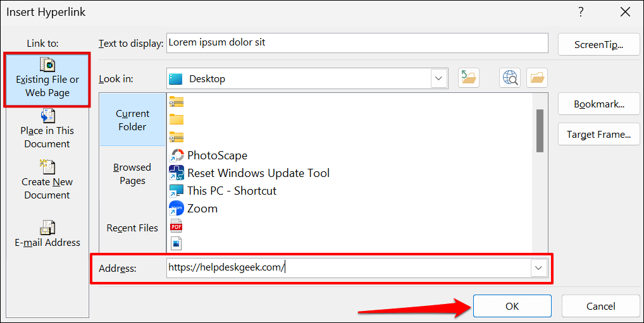Expand the Look in dropdown
Screen dimensions: 644x323
(x=438, y=78)
